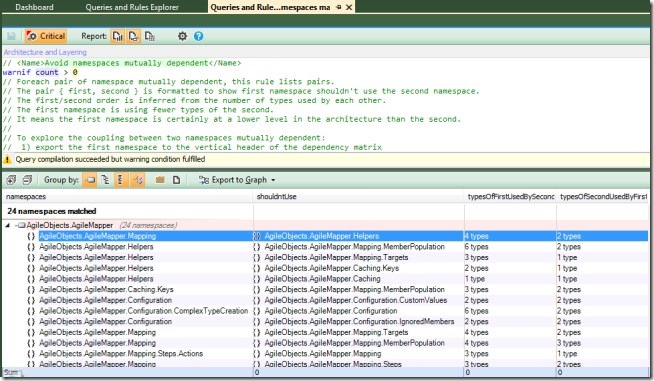
Task: Click AgileObjects.AgileMapper.Configuration shouldntUse cell
Action: pos(331,311)
